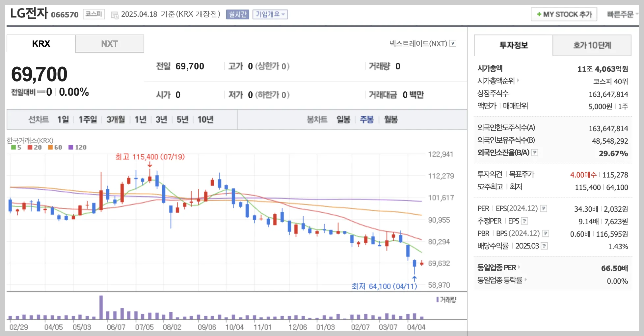The image size is (644, 336).
Task: Open the 외국인소진율(B/A) help icon
Action: (535, 153)
